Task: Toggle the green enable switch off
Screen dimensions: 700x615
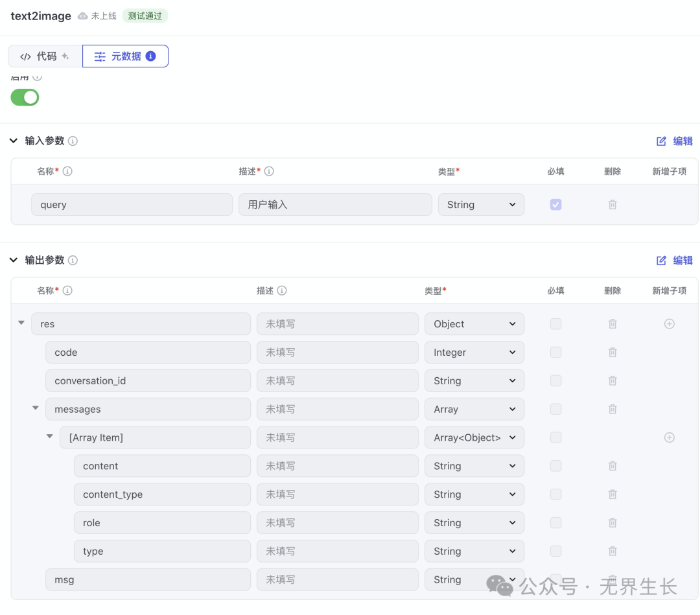Action: (25, 98)
